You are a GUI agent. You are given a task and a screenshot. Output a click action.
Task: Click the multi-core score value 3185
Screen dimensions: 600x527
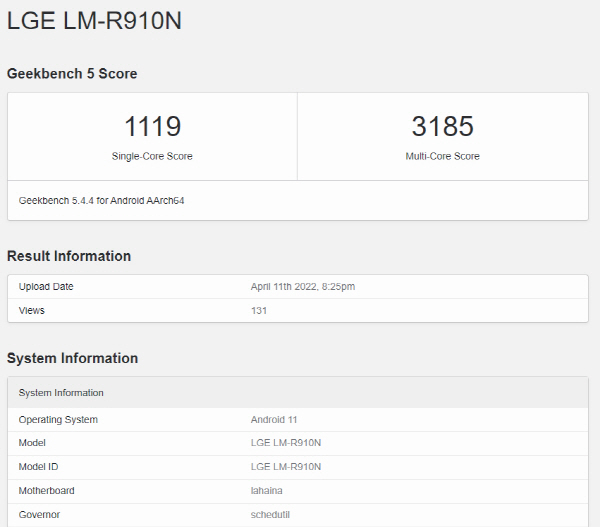(443, 126)
